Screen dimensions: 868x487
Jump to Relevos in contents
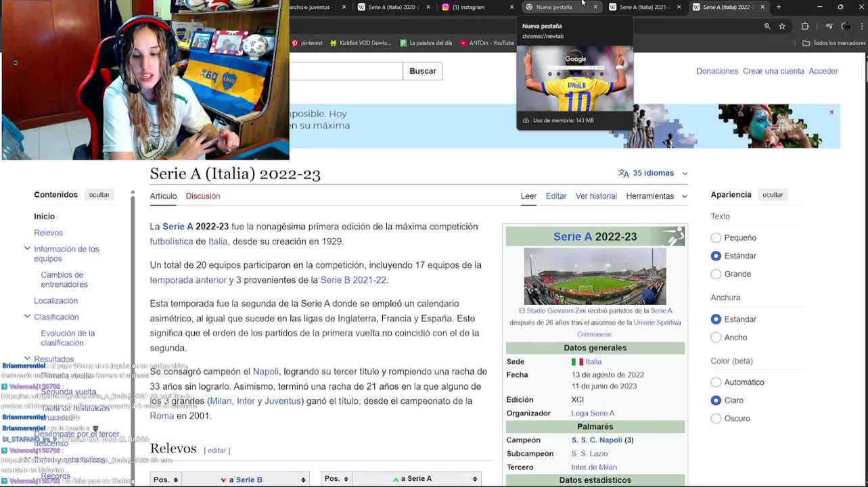[x=49, y=233]
